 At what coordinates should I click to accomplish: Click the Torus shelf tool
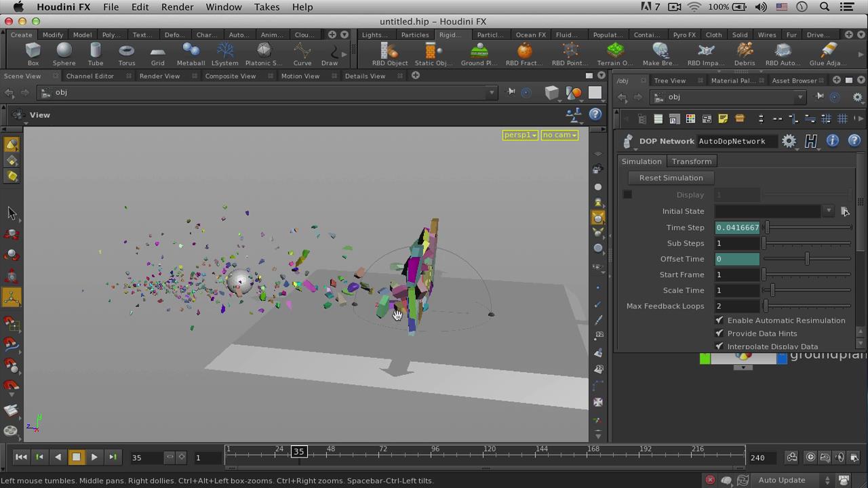[126, 54]
